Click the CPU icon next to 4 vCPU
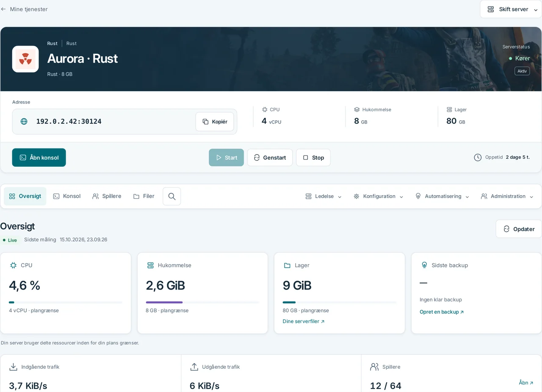The height and width of the screenshot is (392, 542). (x=265, y=110)
